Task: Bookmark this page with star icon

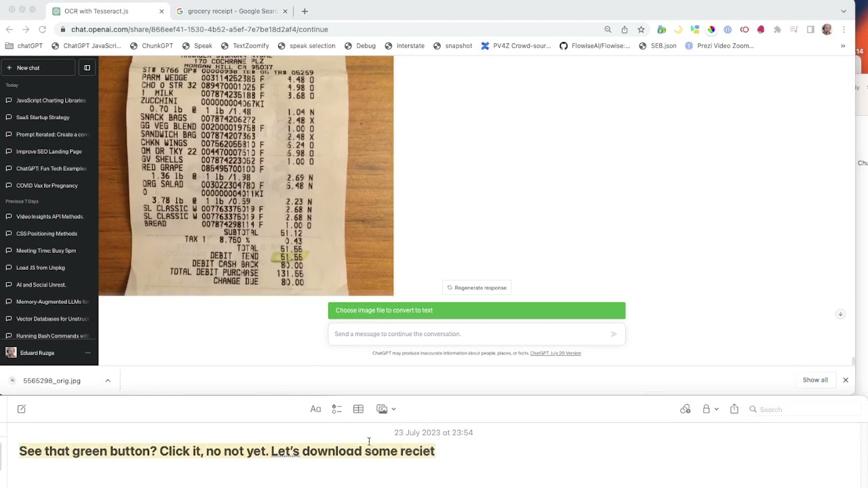Action: pos(641,29)
